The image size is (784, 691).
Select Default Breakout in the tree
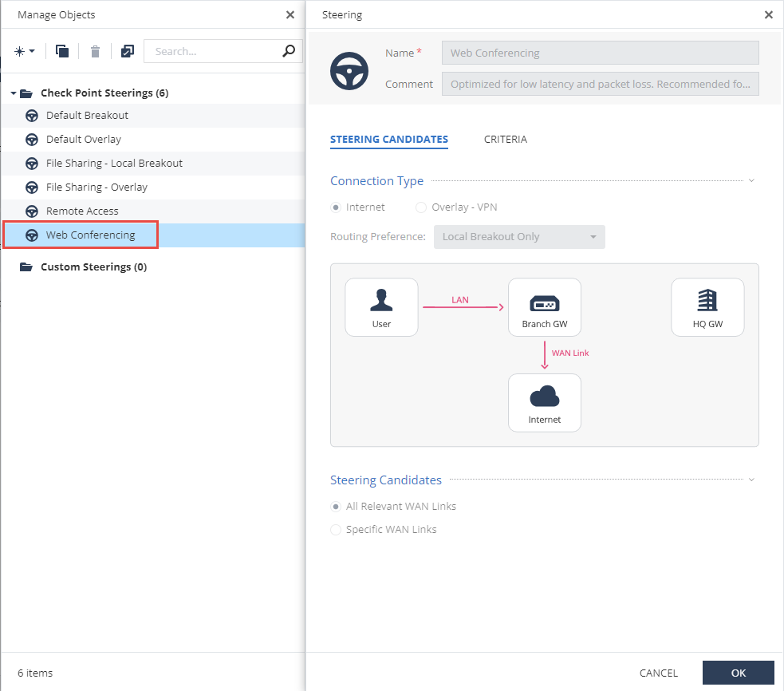coord(152,116)
